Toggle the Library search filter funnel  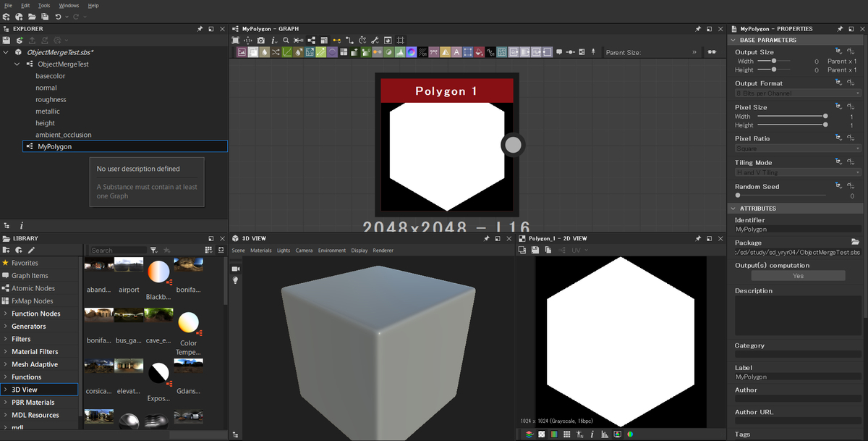[x=153, y=250]
